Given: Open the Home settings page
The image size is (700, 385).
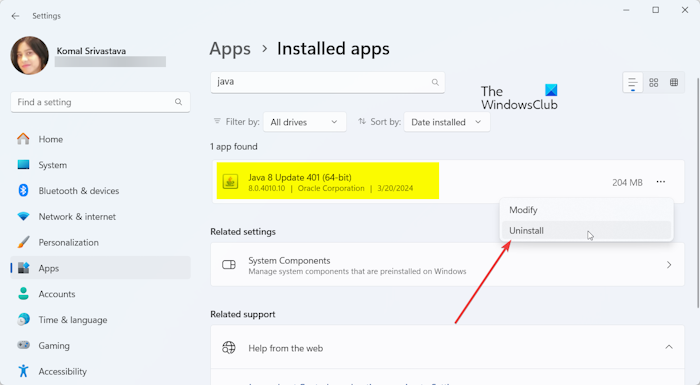Looking at the screenshot, I should point(100,139).
